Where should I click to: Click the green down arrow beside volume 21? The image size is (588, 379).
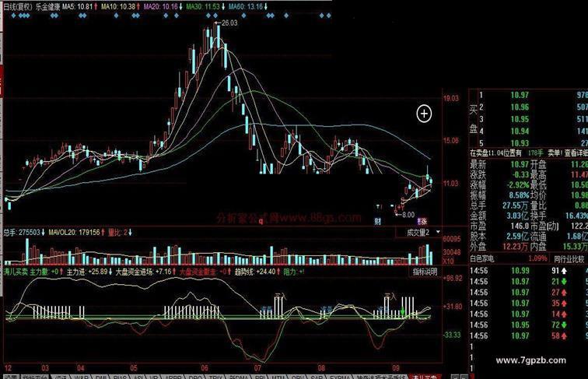[564, 282]
